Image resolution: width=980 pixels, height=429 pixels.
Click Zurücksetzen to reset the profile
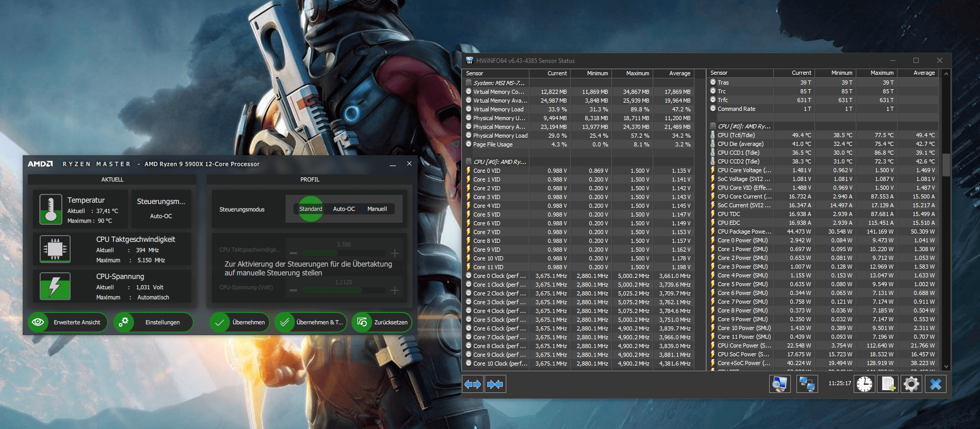coord(381,322)
